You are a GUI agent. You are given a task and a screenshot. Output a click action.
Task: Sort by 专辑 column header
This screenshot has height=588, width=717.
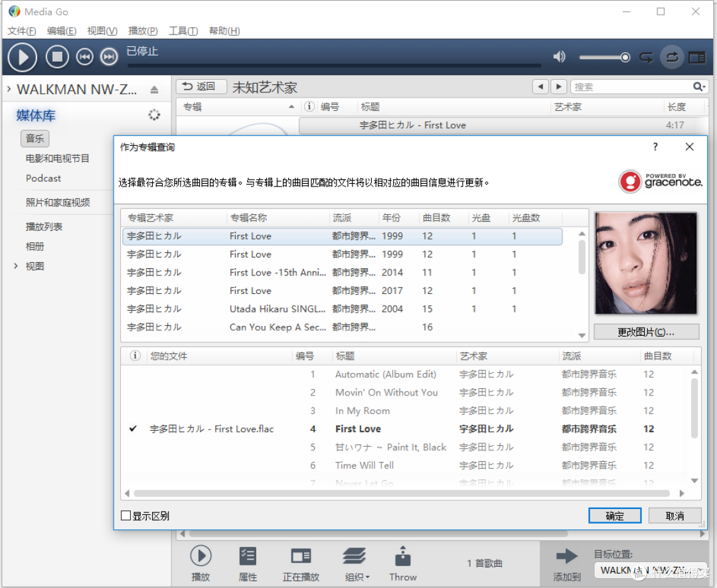[x=238, y=107]
